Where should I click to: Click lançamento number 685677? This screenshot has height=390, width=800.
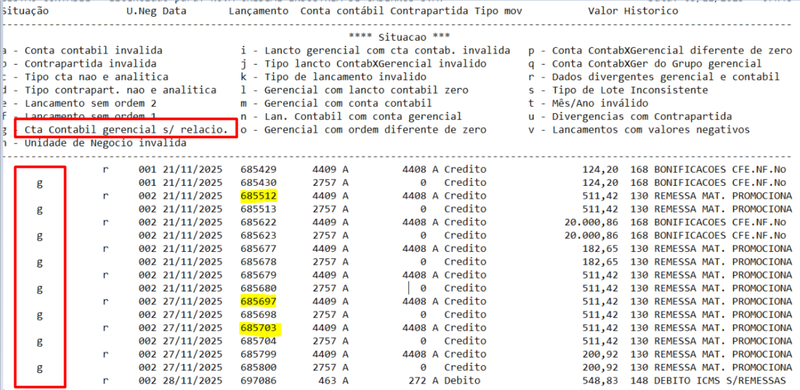click(259, 249)
